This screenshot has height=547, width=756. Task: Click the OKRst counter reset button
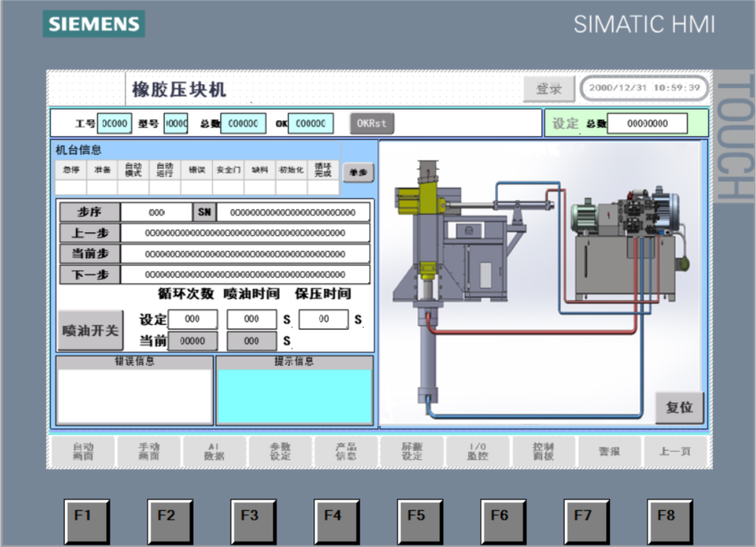click(x=372, y=124)
